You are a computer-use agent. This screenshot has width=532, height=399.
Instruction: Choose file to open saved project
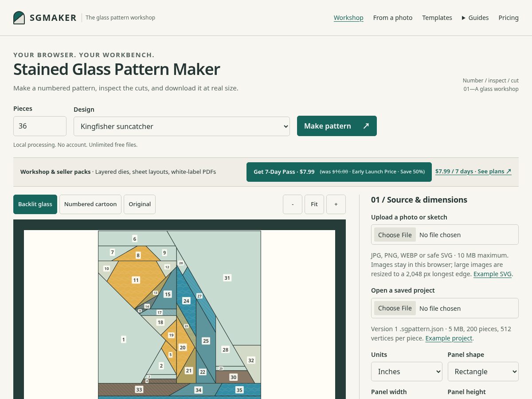tap(395, 308)
